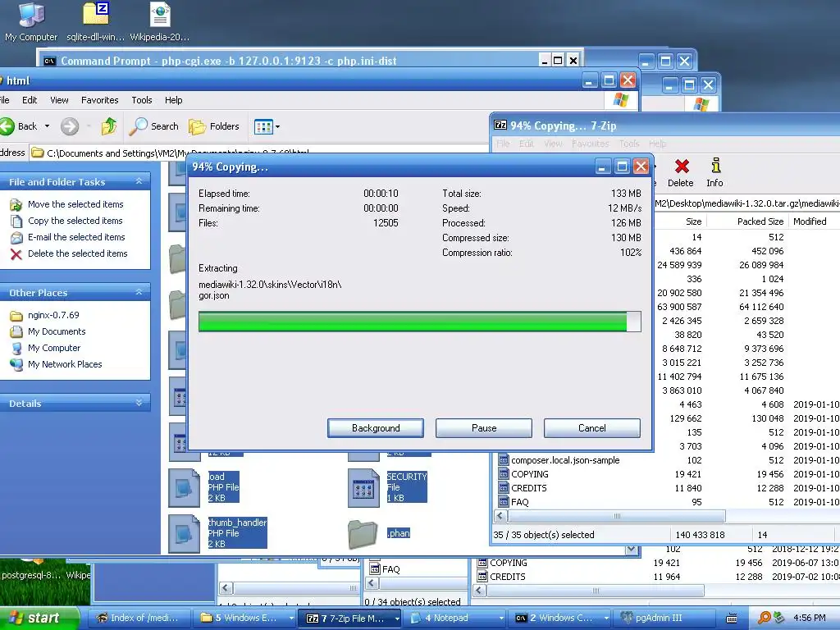Screen dimensions: 840x630
Task: Click the green extraction progress bar
Action: pos(419,322)
